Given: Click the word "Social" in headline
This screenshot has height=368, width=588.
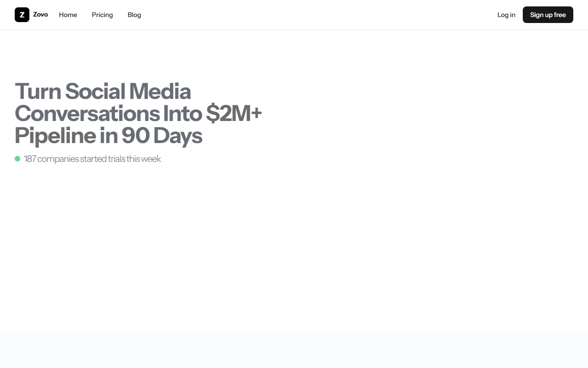Looking at the screenshot, I should pos(95,91).
